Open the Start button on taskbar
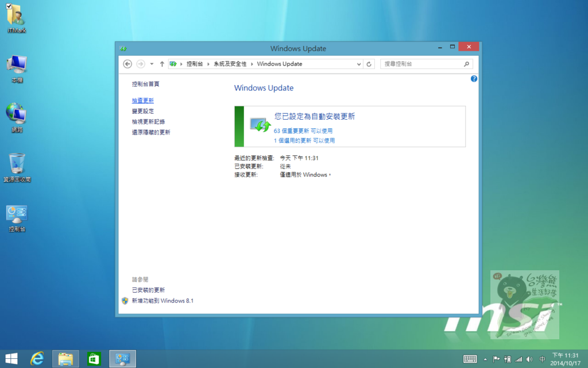The image size is (588, 368). [x=11, y=359]
